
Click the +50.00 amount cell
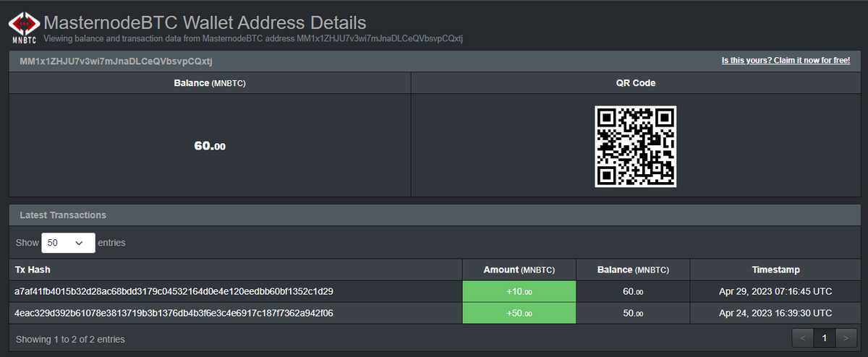pyautogui.click(x=519, y=314)
